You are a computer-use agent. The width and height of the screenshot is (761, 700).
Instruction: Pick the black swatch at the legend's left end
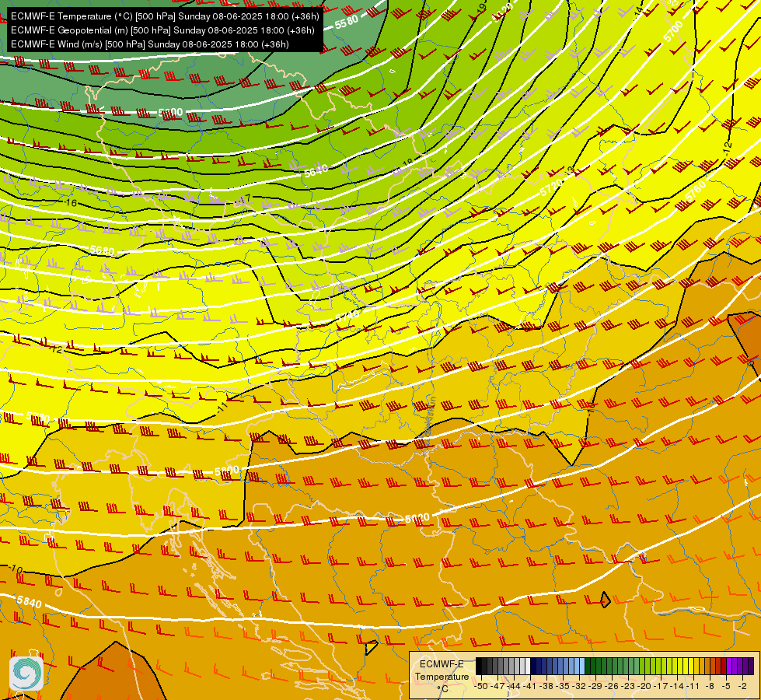click(479, 666)
